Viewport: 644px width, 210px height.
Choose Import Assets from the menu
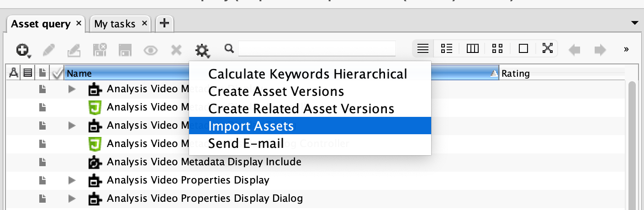pos(251,126)
